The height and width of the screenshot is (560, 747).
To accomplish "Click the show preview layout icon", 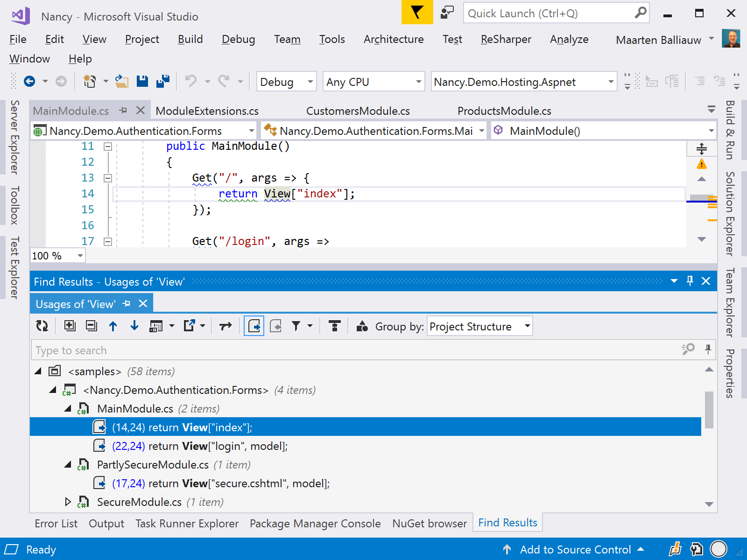I will (156, 326).
